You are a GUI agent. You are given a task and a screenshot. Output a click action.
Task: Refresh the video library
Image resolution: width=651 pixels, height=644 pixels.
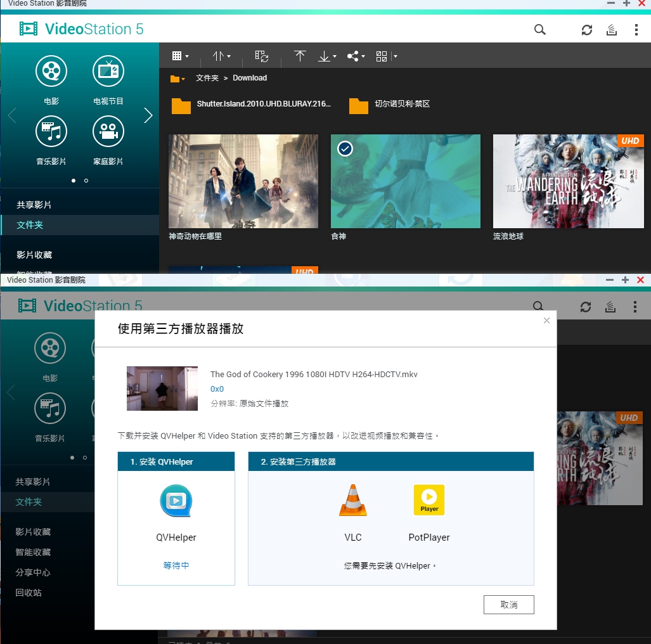point(586,30)
